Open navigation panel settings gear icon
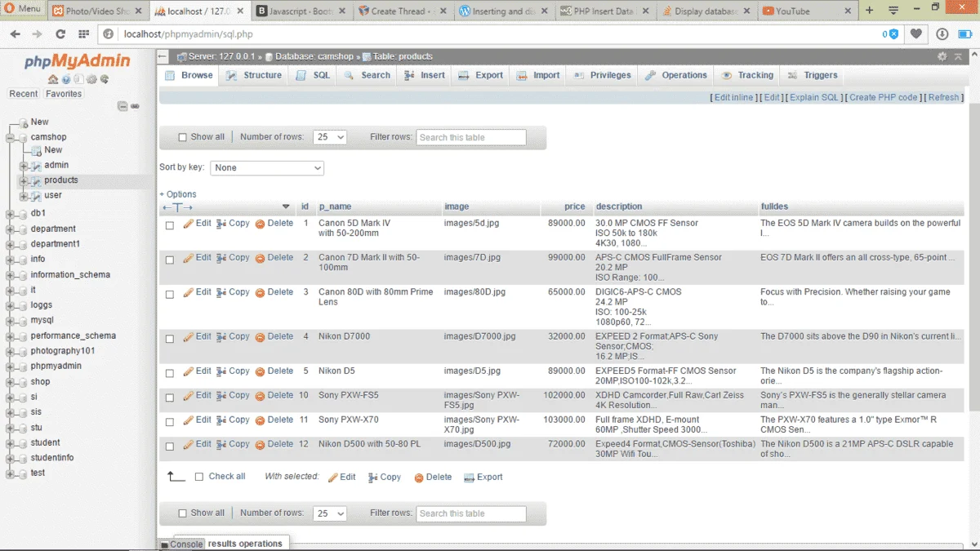 point(91,79)
